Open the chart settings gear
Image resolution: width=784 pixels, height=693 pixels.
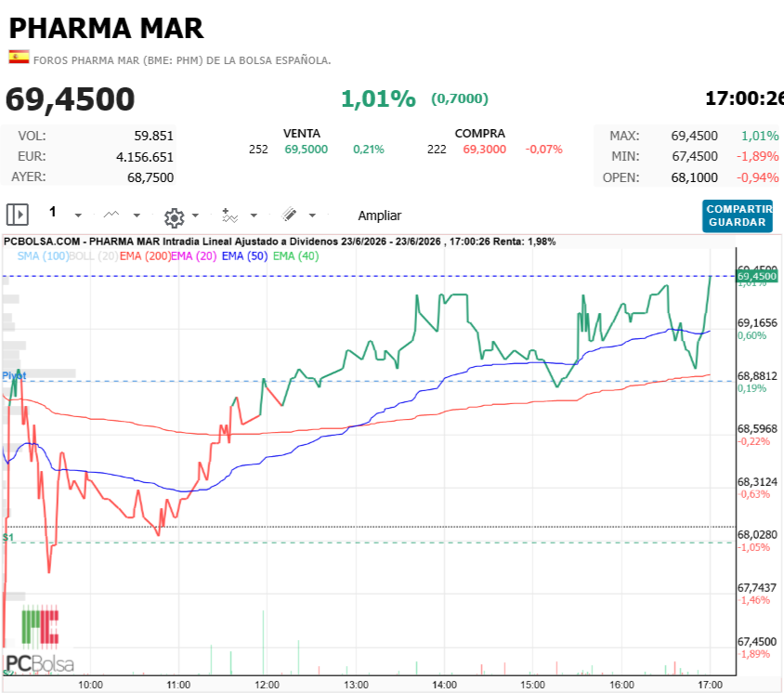coord(174,217)
